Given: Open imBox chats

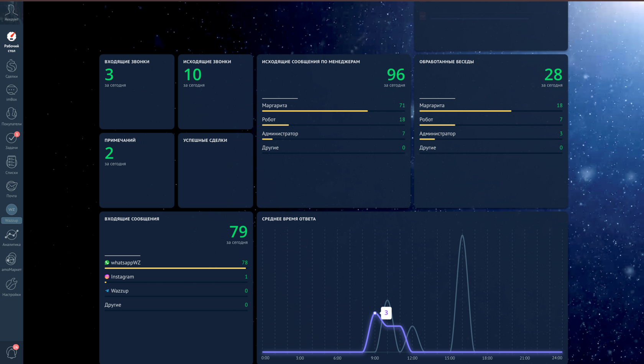Looking at the screenshot, I should (x=11, y=93).
